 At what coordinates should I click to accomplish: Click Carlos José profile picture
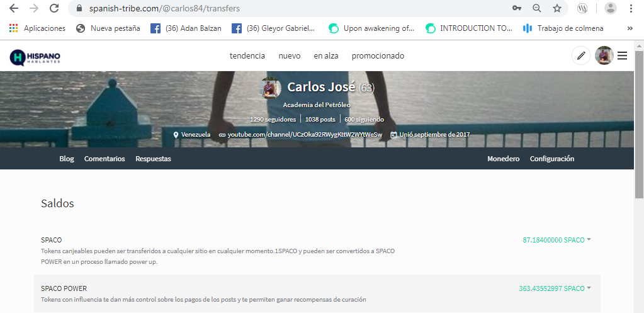pos(271,88)
